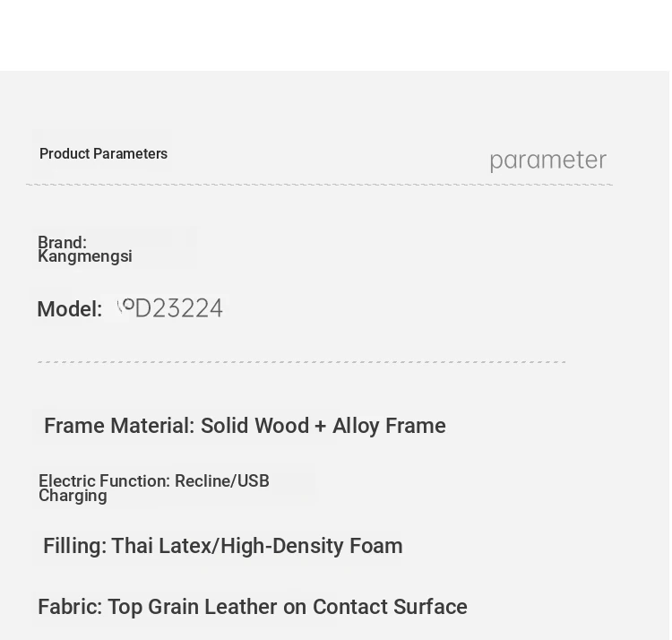Click the 'Brand:' label
Image resolution: width=672 pixels, height=640 pixels.
coord(62,242)
